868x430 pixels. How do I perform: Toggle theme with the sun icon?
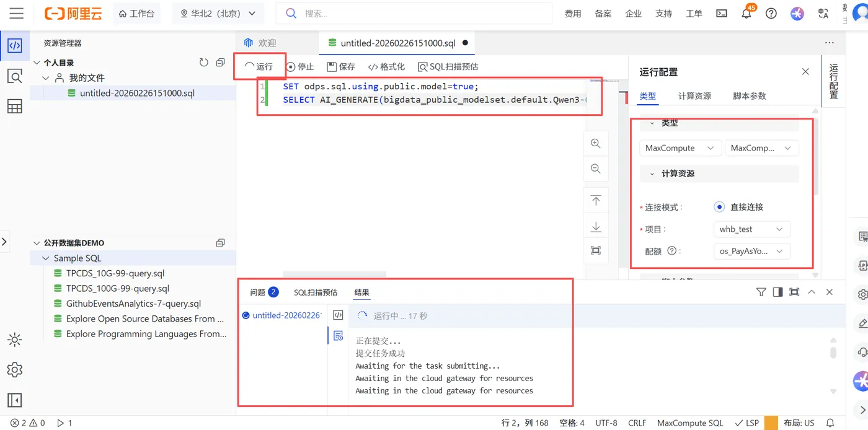point(15,340)
